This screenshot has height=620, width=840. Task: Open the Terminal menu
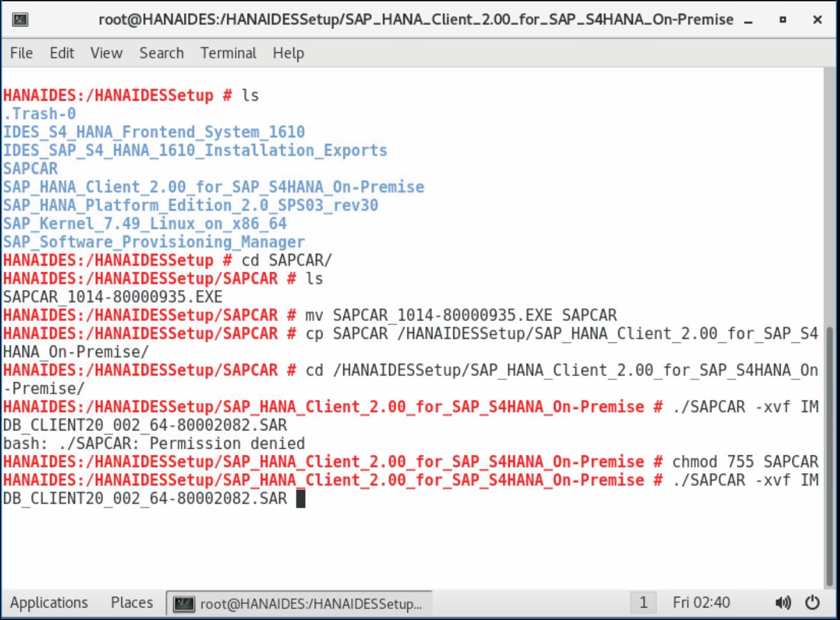pos(228,53)
